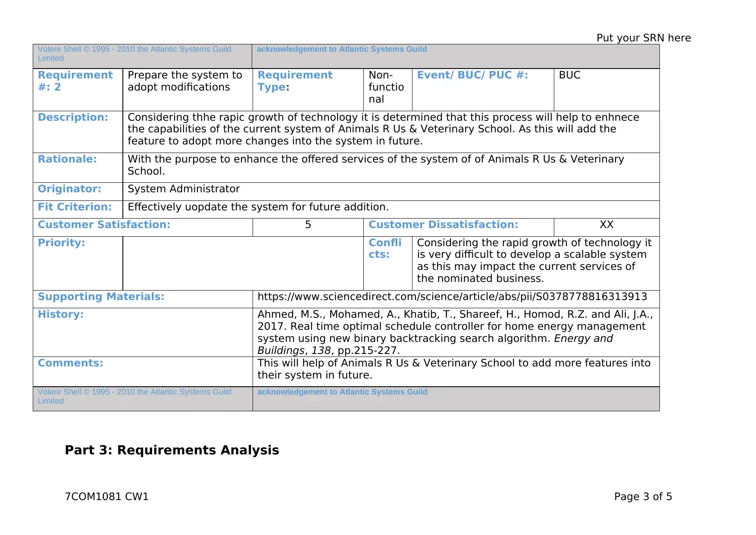Select the 'Requirement Type:' label
The width and height of the screenshot is (756, 535).
click(x=295, y=81)
